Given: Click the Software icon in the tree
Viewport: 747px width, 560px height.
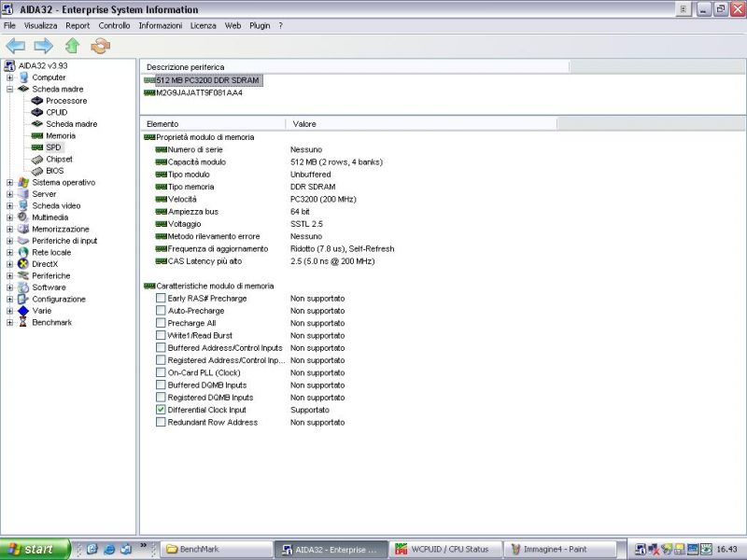Looking at the screenshot, I should click(23, 287).
